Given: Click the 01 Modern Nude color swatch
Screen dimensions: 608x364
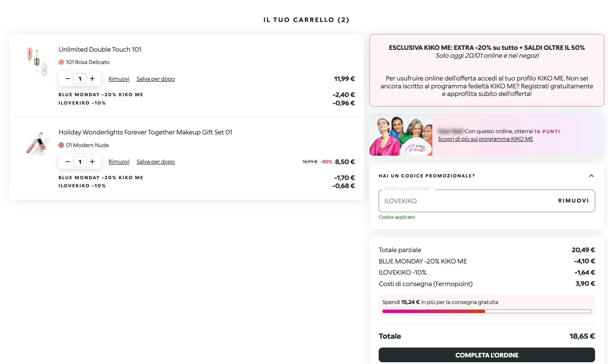Looking at the screenshot, I should 61,145.
